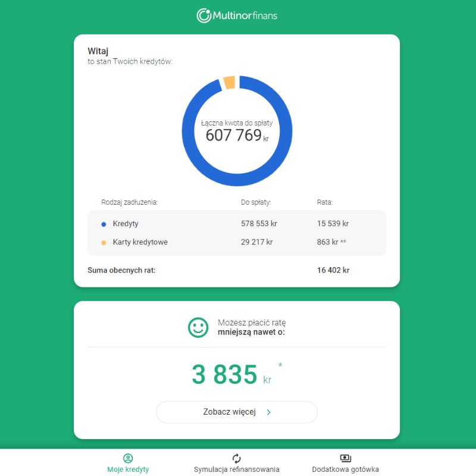Click the Dodatkowa gotówka cash icon

346,458
